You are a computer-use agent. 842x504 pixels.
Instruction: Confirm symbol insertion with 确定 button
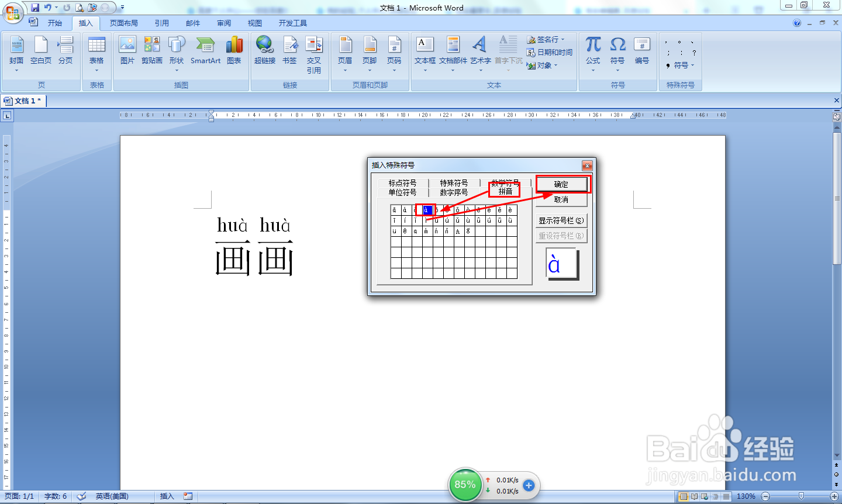click(561, 184)
